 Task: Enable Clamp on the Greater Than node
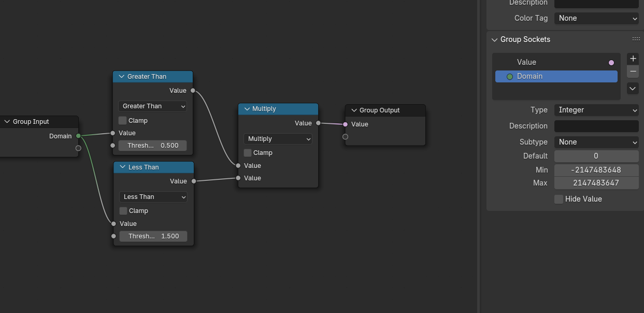(123, 121)
